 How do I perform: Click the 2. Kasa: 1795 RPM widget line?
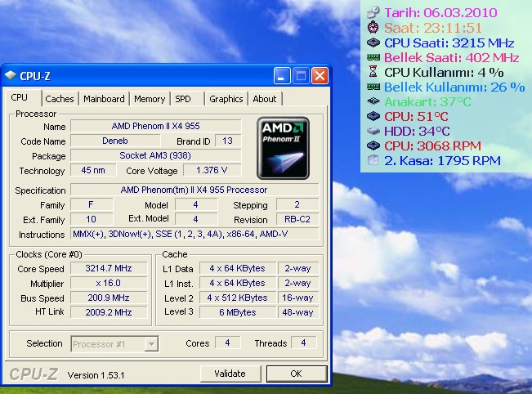[442, 161]
